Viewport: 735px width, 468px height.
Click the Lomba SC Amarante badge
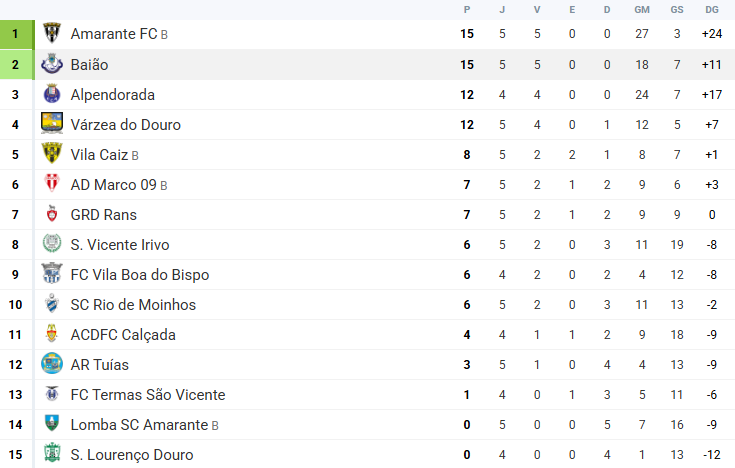(x=52, y=424)
